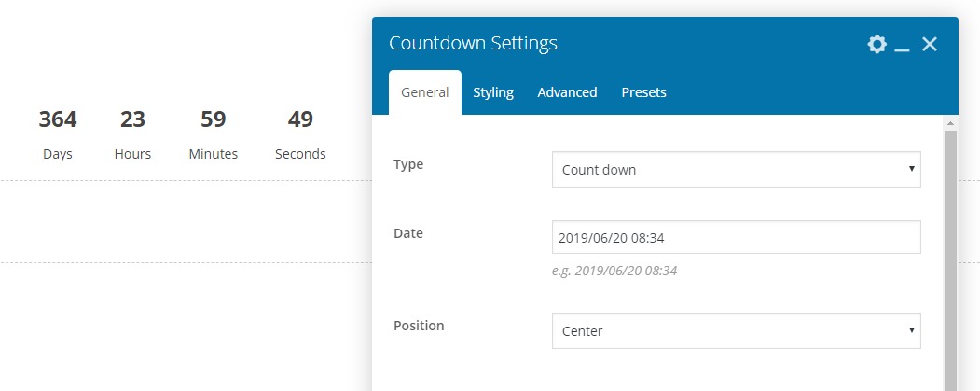The image size is (980, 391).
Task: Switch to the General tab
Action: coord(424,92)
